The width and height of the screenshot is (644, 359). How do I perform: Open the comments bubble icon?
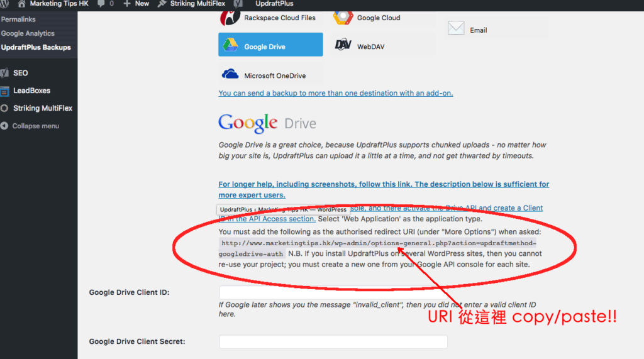click(101, 4)
